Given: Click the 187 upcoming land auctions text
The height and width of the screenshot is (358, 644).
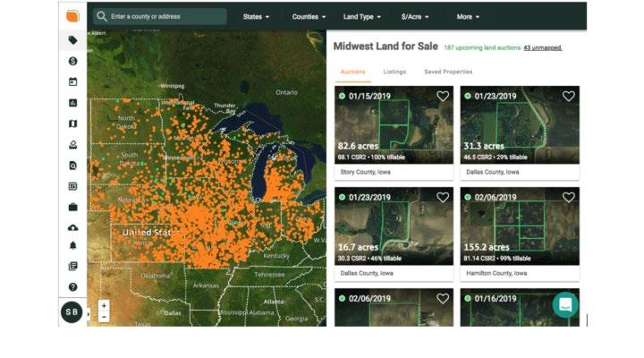Looking at the screenshot, I should (x=482, y=47).
